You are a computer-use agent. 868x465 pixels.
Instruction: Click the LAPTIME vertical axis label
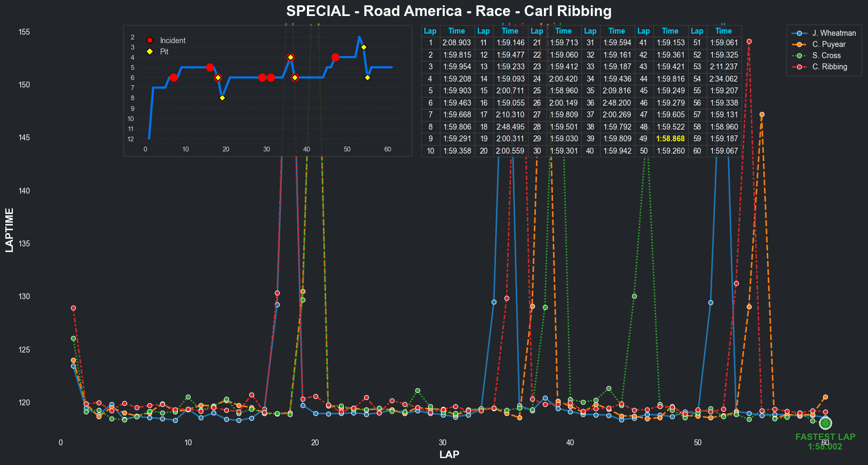point(9,230)
